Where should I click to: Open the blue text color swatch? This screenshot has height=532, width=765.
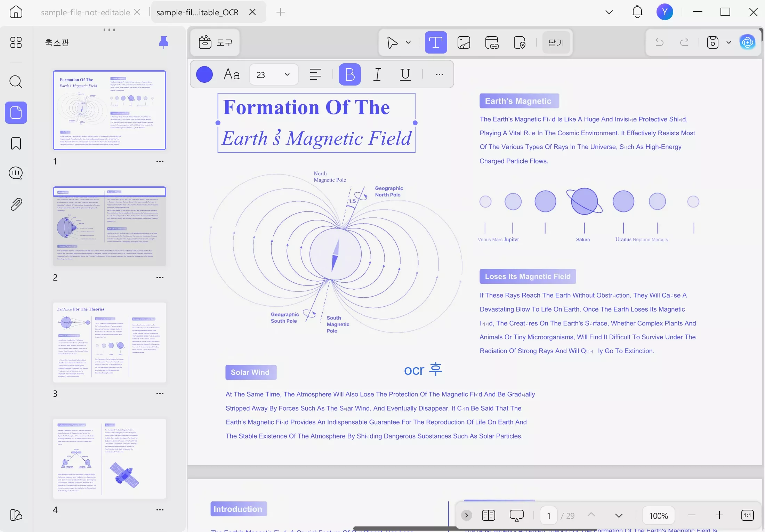pyautogui.click(x=204, y=74)
